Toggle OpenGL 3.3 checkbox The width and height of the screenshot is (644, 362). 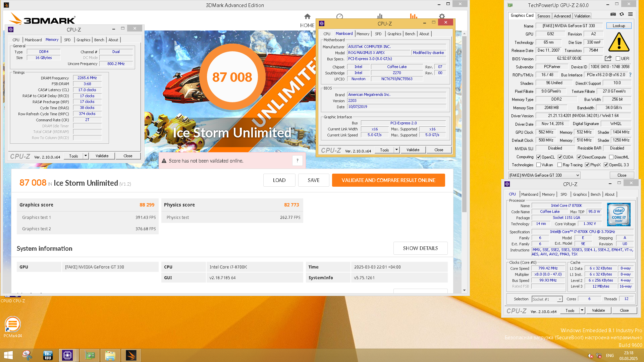(606, 165)
